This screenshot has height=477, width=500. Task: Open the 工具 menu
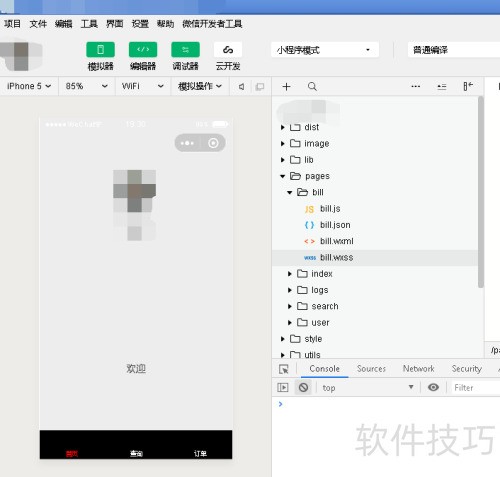89,24
